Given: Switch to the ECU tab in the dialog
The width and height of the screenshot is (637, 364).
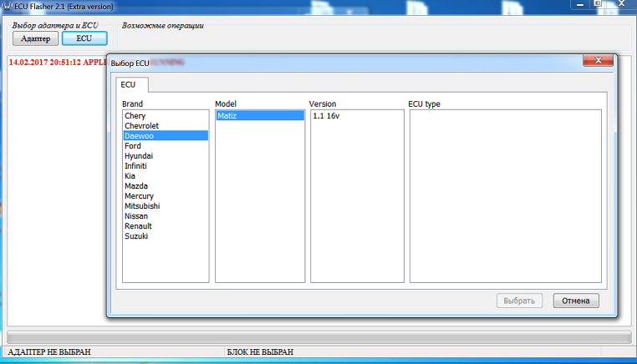Looking at the screenshot, I should [131, 84].
